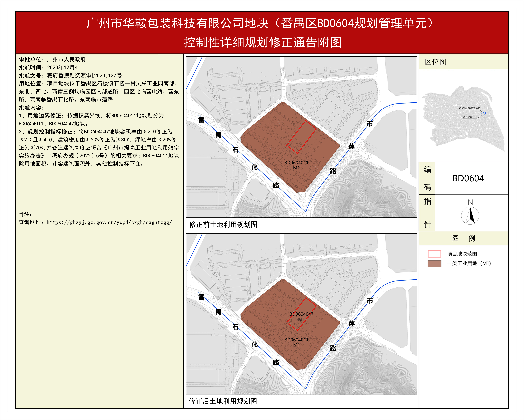Screen dimensions: 524x420
Task: Click the 修正前土地利用规划图 caption
Action: [x=223, y=224]
